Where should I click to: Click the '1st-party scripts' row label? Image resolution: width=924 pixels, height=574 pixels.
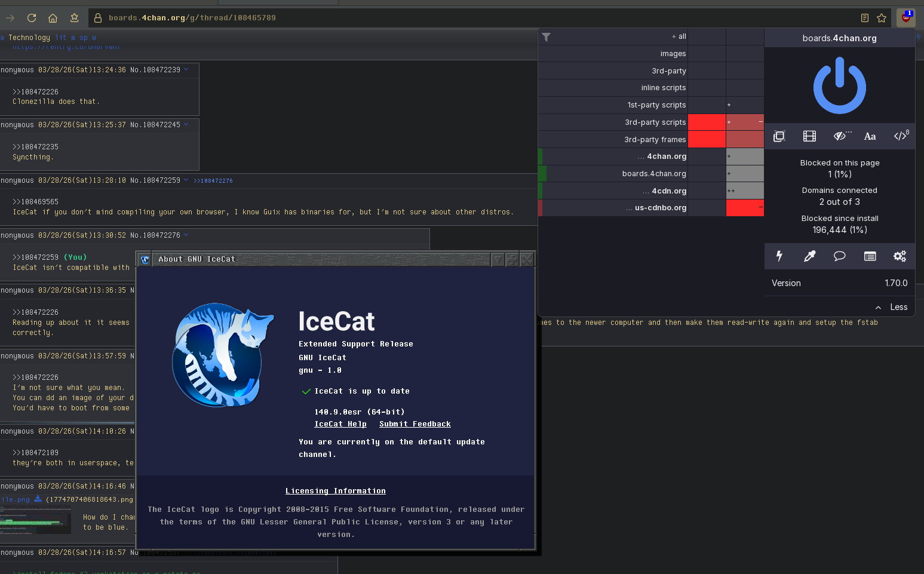656,105
